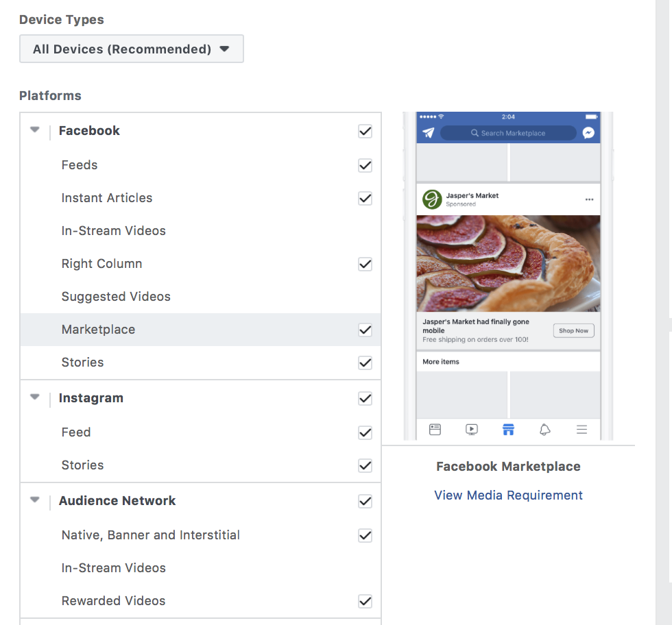Select the Suggested Videos placement row

tap(116, 297)
